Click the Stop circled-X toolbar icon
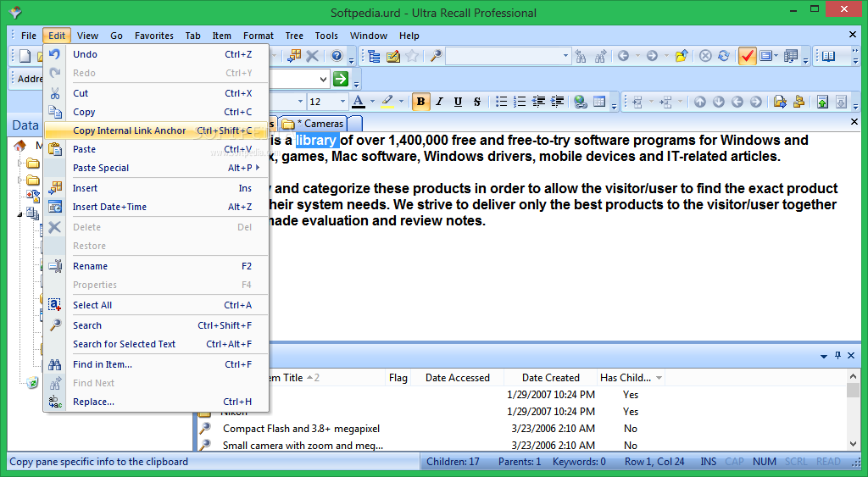This screenshot has width=868, height=477. (x=705, y=56)
